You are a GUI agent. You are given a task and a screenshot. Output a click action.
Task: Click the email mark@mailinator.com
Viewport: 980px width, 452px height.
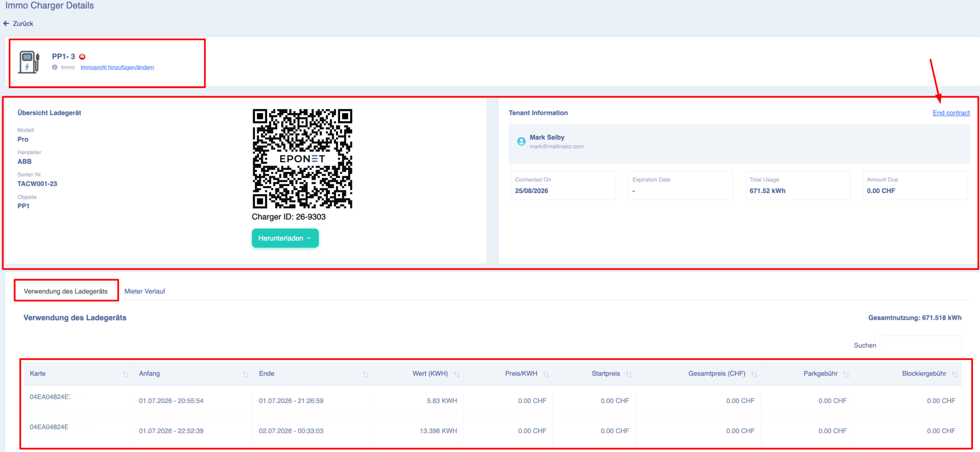tap(556, 146)
